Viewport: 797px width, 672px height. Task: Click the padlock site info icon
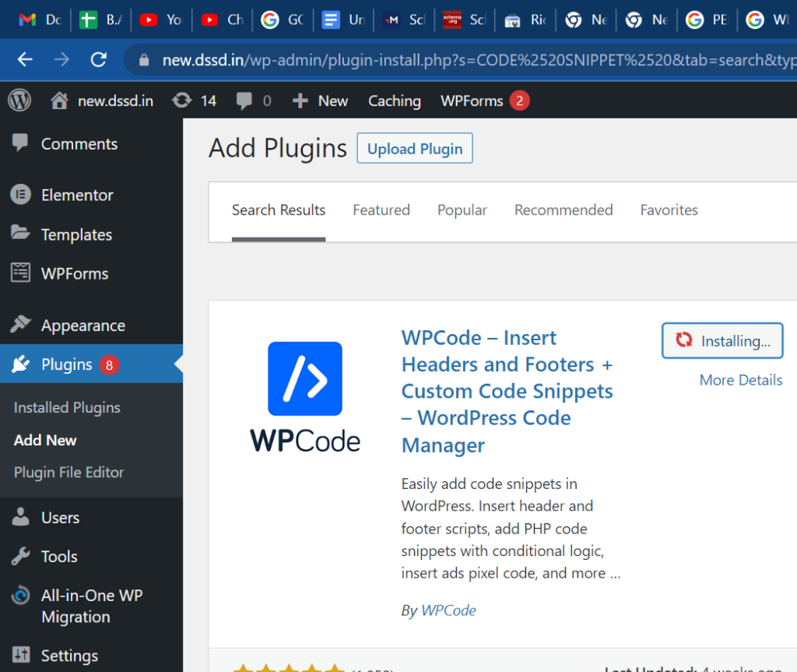tap(144, 61)
